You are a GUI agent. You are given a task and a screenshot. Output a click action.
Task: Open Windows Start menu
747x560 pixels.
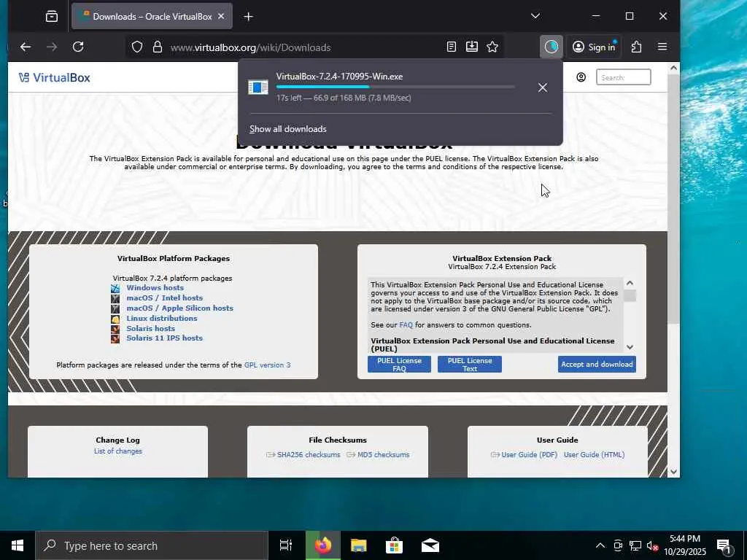(x=18, y=545)
